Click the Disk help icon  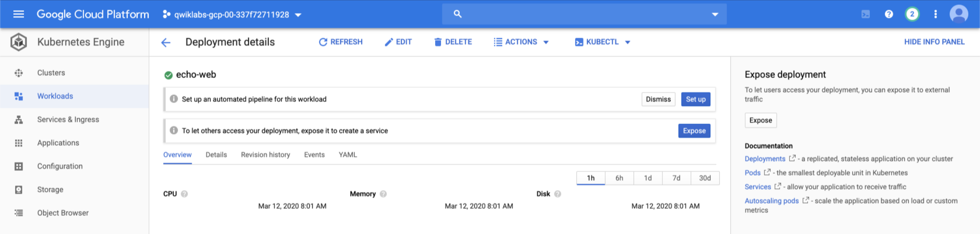click(x=558, y=194)
